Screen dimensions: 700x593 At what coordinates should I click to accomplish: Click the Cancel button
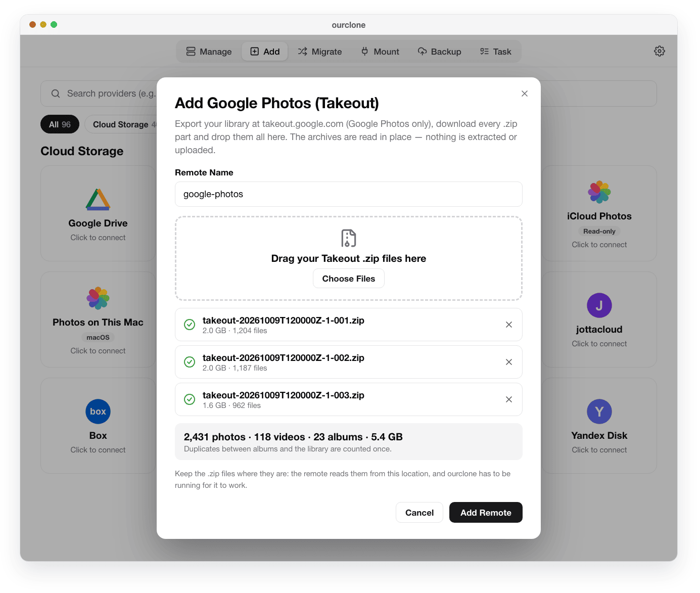(x=419, y=513)
